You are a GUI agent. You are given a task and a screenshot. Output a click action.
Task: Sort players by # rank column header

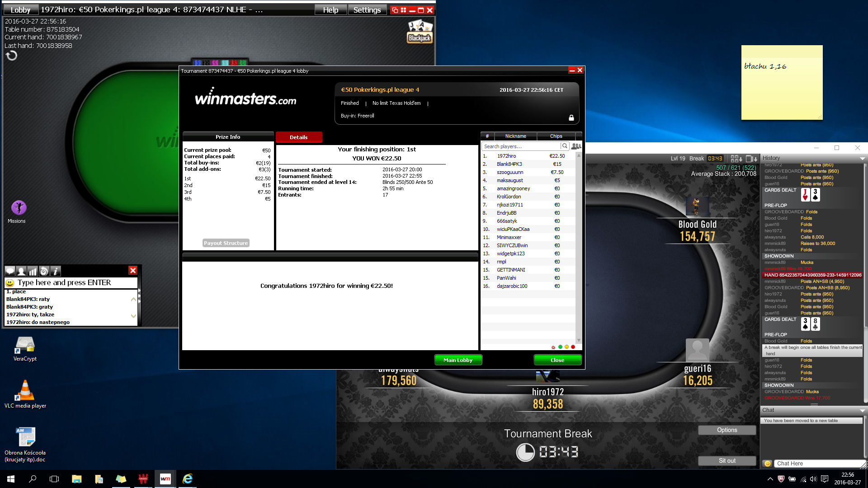pyautogui.click(x=487, y=136)
